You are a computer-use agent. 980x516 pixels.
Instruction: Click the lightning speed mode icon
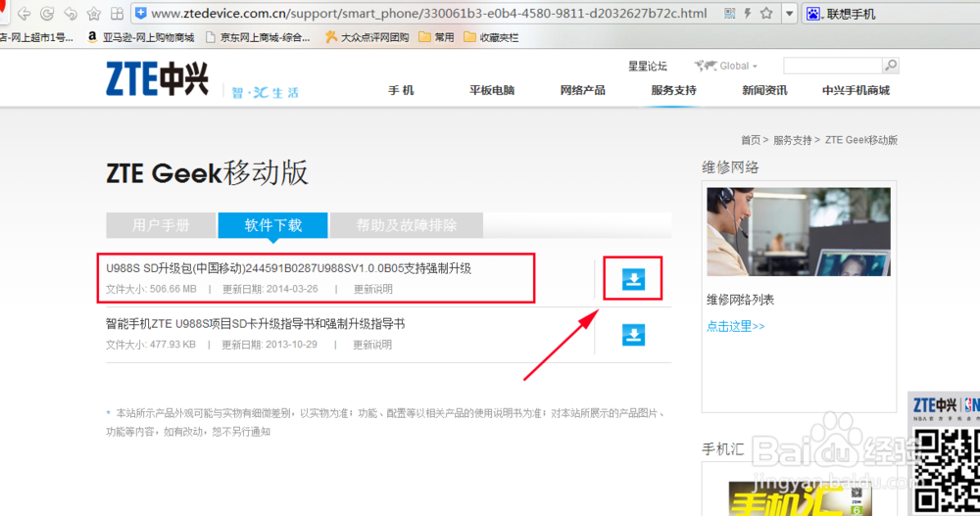[x=748, y=13]
